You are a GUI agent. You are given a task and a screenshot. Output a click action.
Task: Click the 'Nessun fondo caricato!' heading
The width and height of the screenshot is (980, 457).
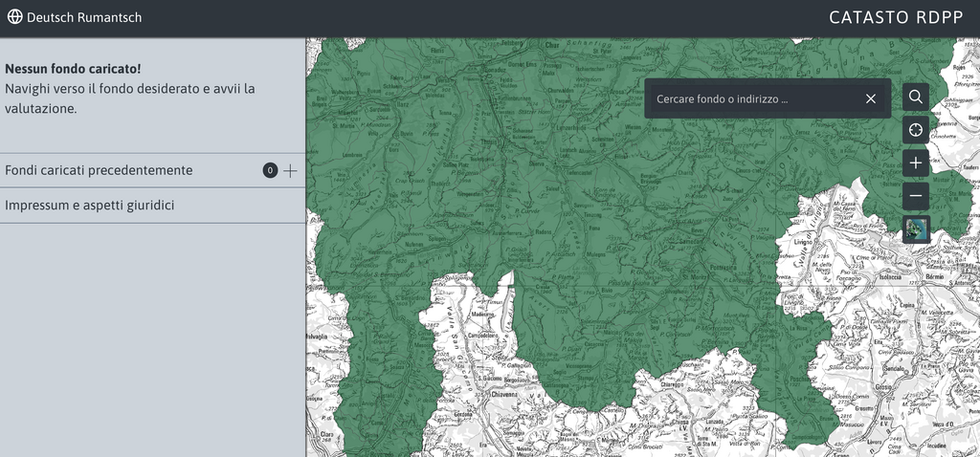(x=73, y=69)
